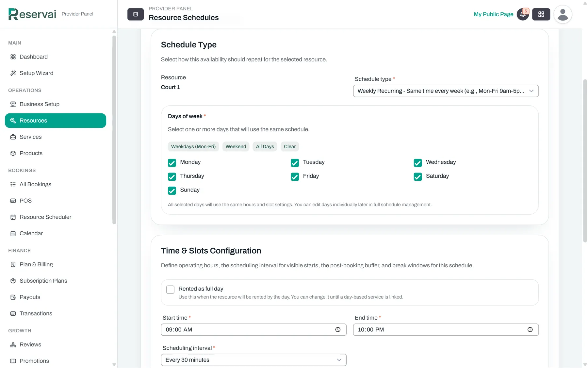Click the Reviews stars icon
588x368 pixels.
(13, 344)
